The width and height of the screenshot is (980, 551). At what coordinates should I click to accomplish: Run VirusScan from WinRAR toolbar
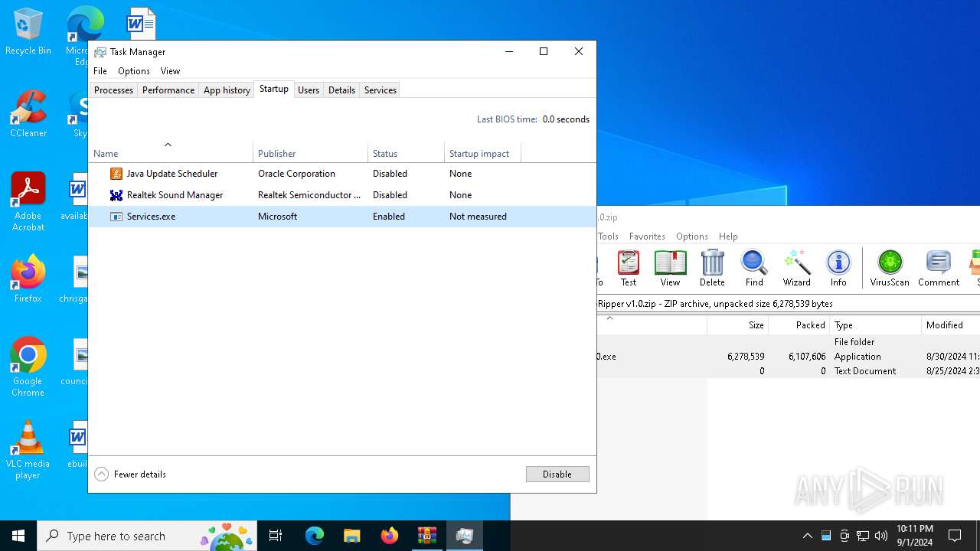(x=890, y=269)
